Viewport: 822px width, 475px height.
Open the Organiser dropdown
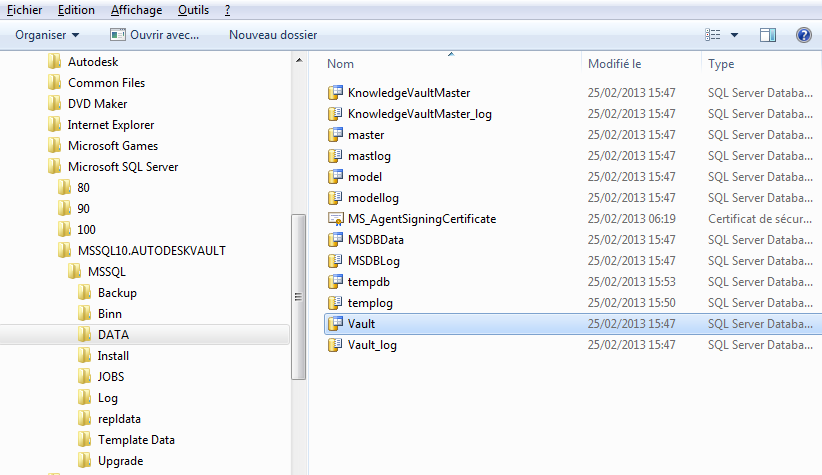pyautogui.click(x=47, y=35)
